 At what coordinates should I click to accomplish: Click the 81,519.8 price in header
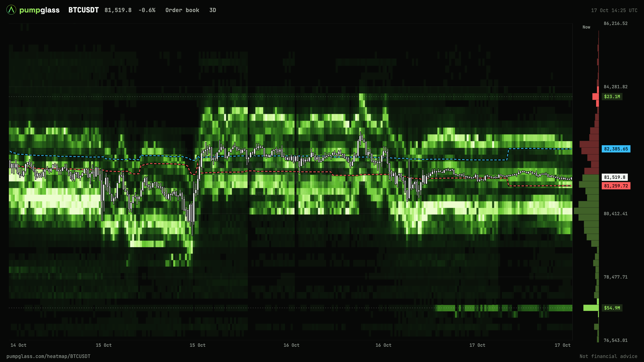(118, 10)
